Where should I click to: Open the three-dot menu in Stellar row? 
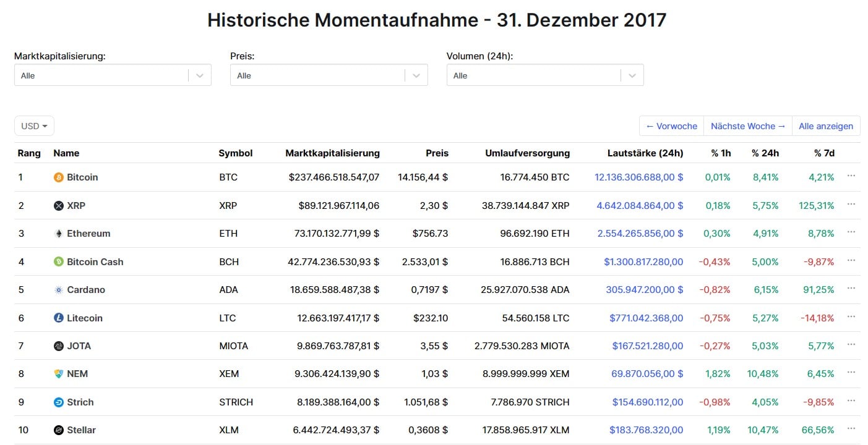[851, 428]
